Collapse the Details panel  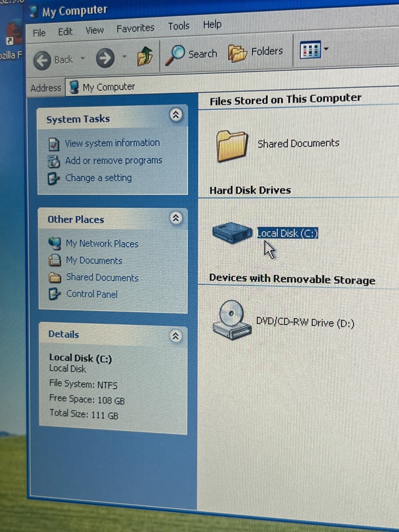175,336
